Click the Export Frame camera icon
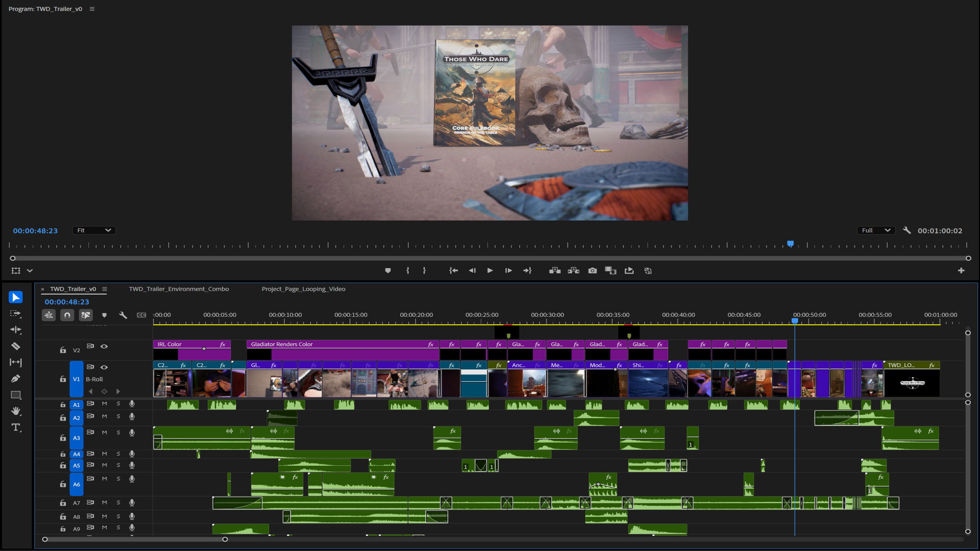The width and height of the screenshot is (980, 551). pos(592,270)
